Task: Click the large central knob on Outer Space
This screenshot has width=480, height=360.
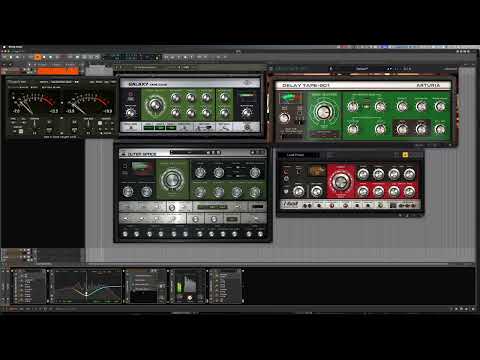Action: (x=172, y=179)
